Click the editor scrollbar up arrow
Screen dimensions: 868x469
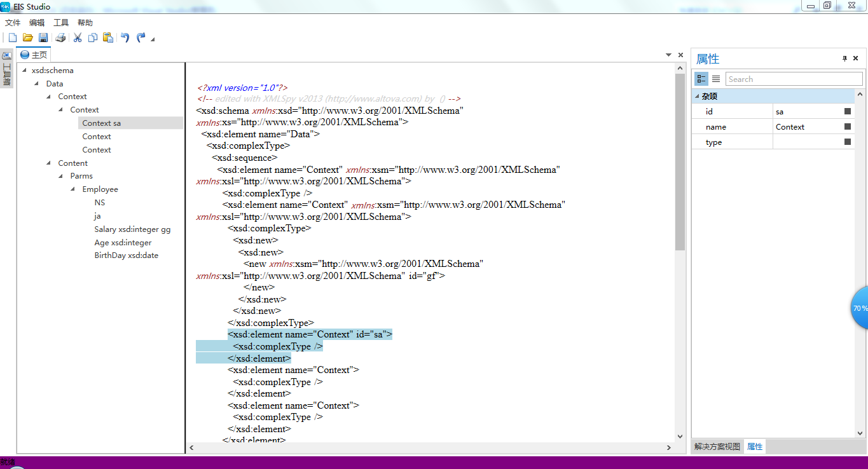680,67
